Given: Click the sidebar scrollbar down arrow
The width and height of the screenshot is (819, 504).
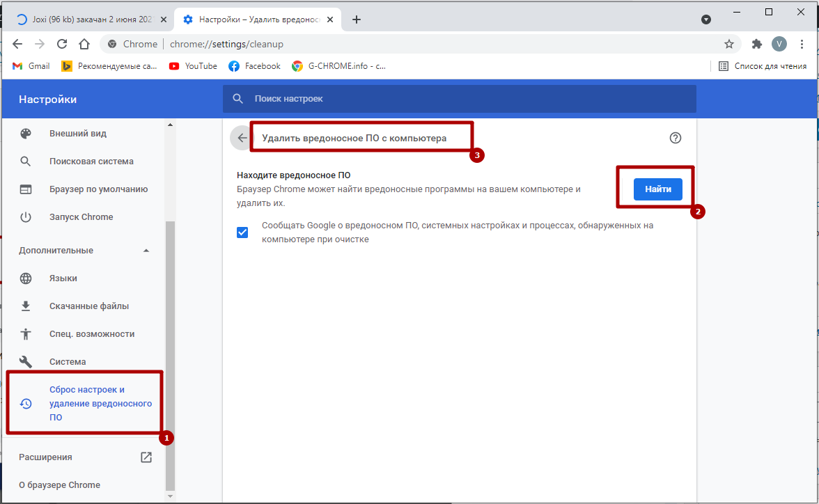Looking at the screenshot, I should [170, 496].
